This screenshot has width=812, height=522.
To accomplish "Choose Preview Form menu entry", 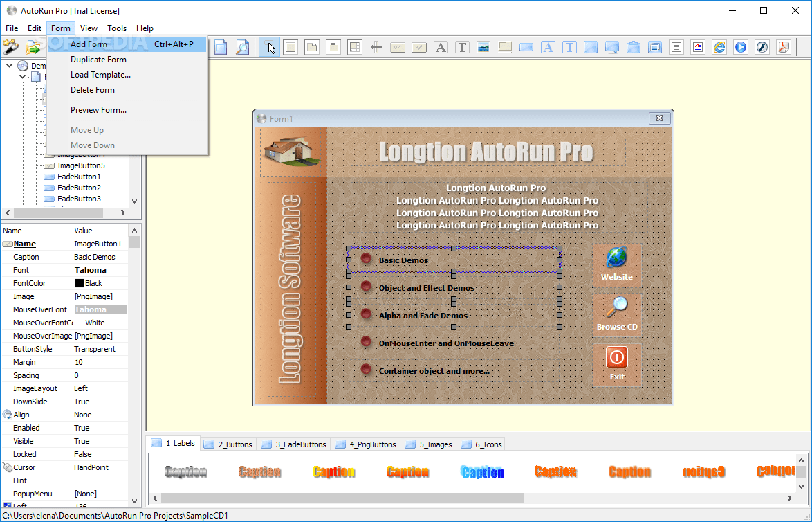I will tap(127, 110).
